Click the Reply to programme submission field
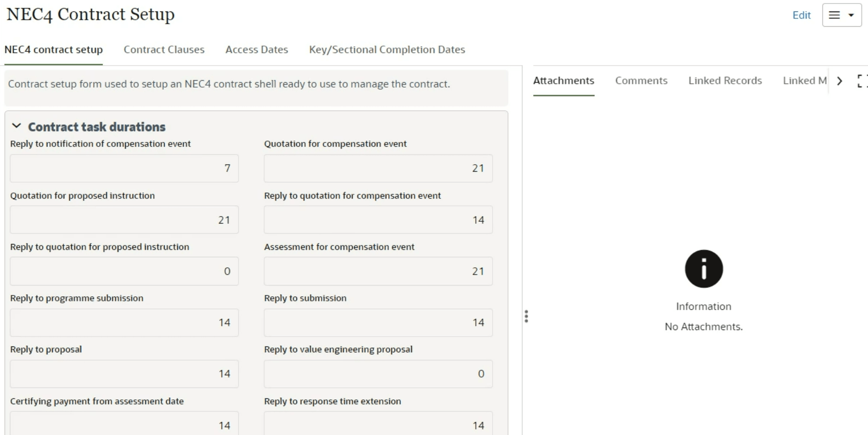Image resolution: width=868 pixels, height=435 pixels. [x=124, y=323]
